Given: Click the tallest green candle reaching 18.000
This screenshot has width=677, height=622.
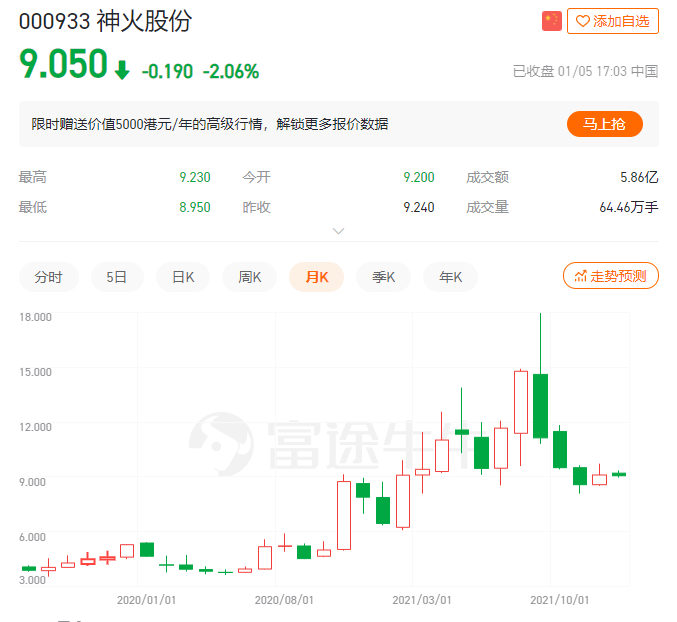Looking at the screenshot, I should point(541,406).
